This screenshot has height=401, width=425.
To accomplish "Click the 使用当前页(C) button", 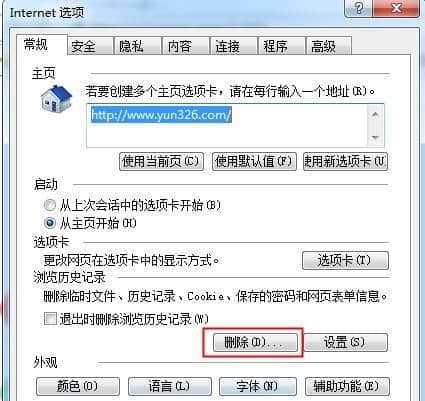I will [x=161, y=162].
